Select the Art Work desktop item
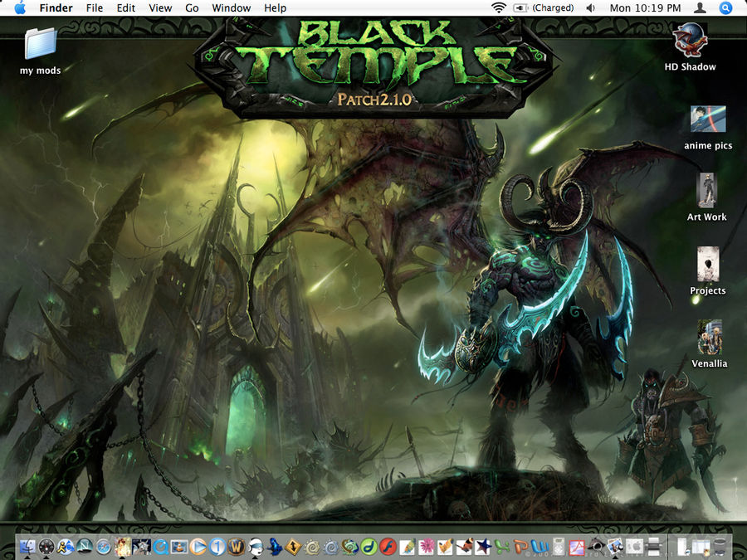 click(x=707, y=197)
